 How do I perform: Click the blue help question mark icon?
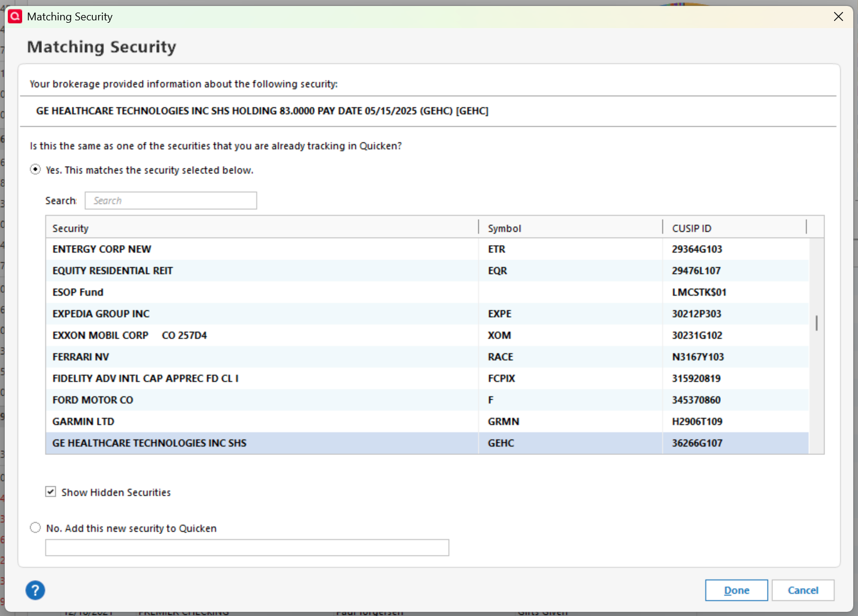(x=35, y=590)
